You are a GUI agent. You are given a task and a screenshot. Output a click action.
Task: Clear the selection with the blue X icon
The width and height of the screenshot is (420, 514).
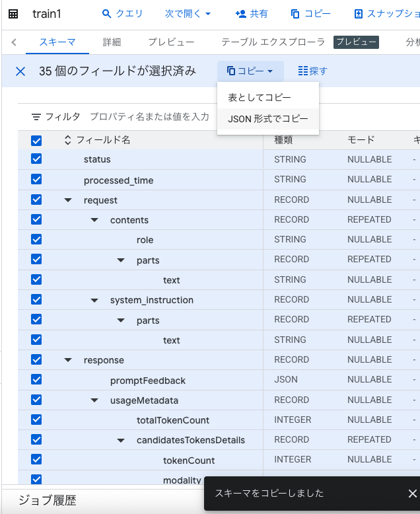20,71
